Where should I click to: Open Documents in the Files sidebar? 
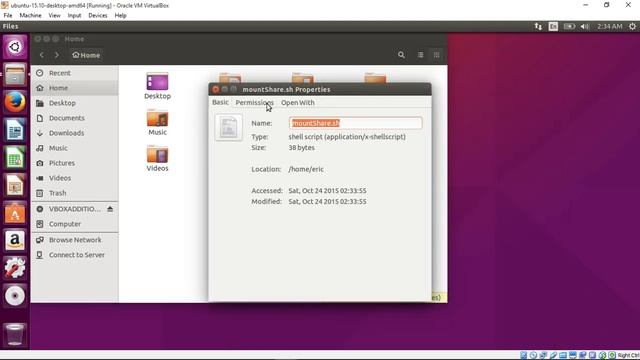click(x=75, y=118)
